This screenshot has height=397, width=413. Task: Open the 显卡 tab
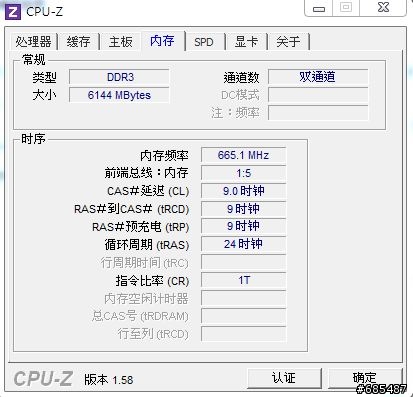point(246,42)
